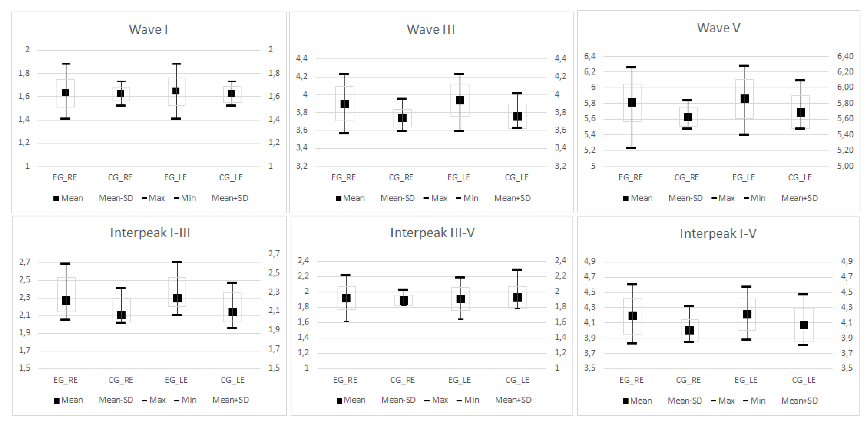Click the Wave V chart title
The height and width of the screenshot is (425, 868).
(718, 28)
